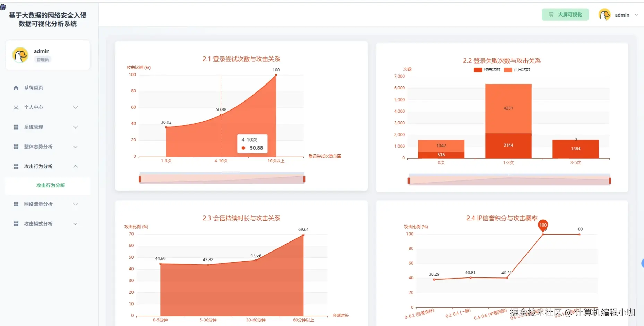Collapse the 攻击行为分析 submenu chevron
The height and width of the screenshot is (326, 644).
76,166
